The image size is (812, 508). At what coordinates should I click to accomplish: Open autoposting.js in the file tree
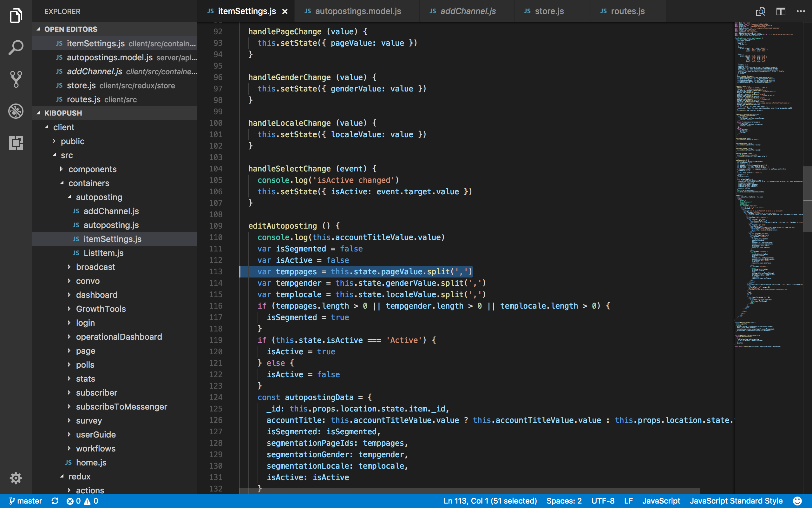pyautogui.click(x=115, y=225)
